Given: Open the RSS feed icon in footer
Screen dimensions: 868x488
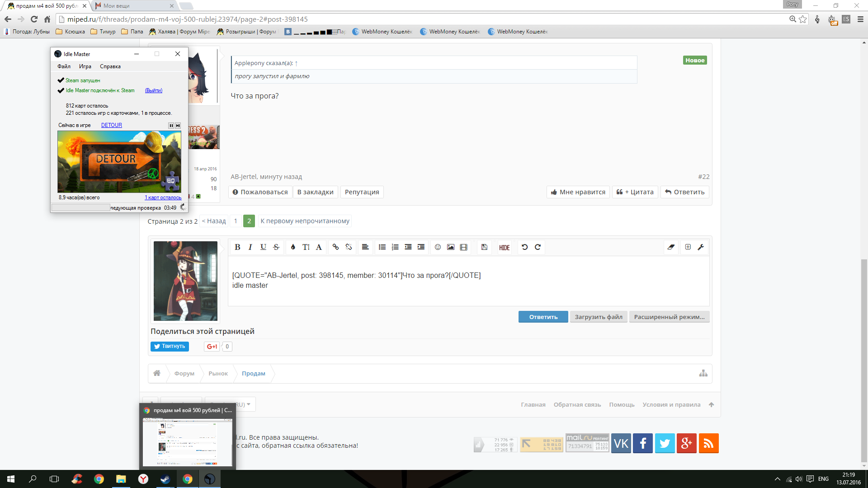Looking at the screenshot, I should (x=708, y=443).
